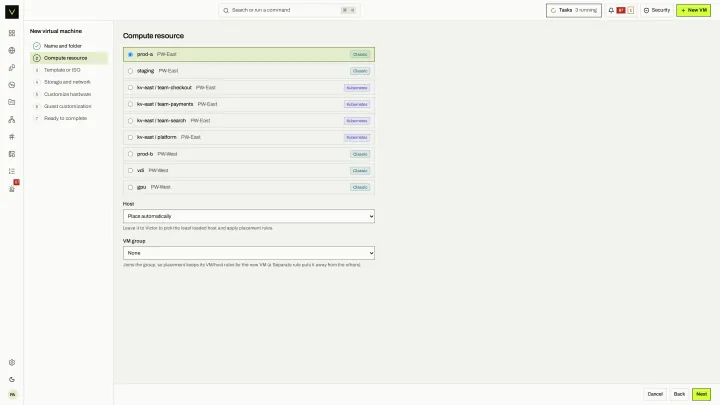720x405 pixels.
Task: Select the prod-a radio button
Action: (x=130, y=55)
